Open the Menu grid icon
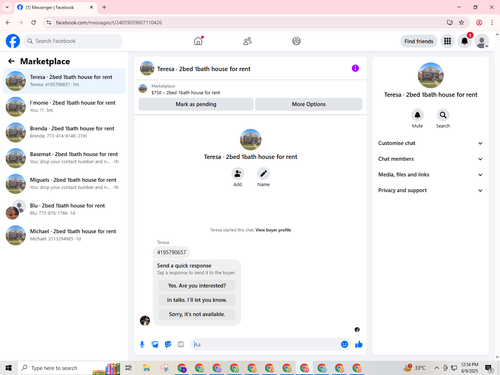 pos(447,41)
